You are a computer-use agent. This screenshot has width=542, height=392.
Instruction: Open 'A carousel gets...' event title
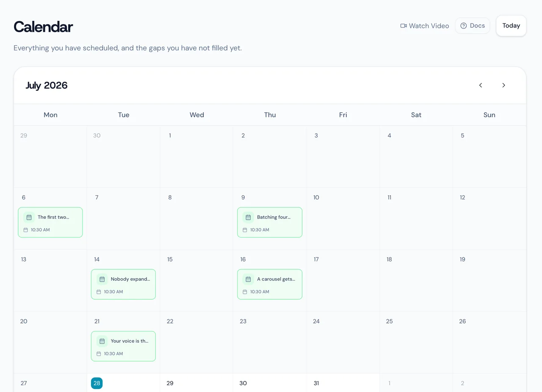[277, 279]
